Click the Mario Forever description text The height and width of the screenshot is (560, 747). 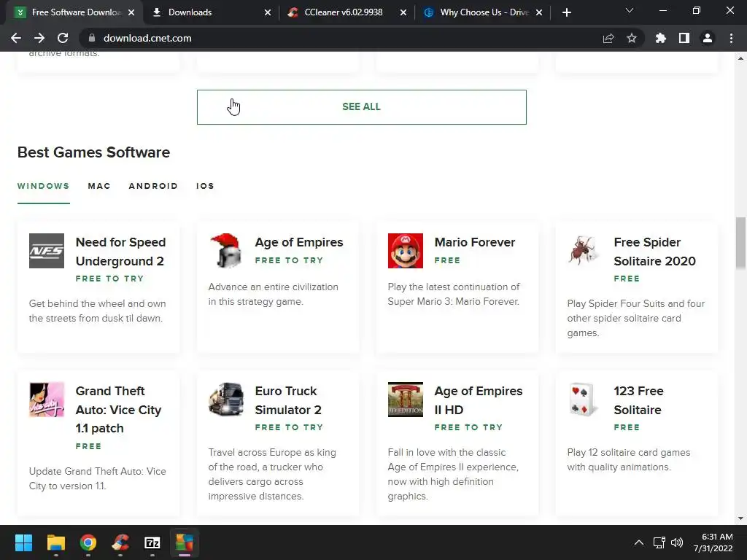click(x=454, y=295)
